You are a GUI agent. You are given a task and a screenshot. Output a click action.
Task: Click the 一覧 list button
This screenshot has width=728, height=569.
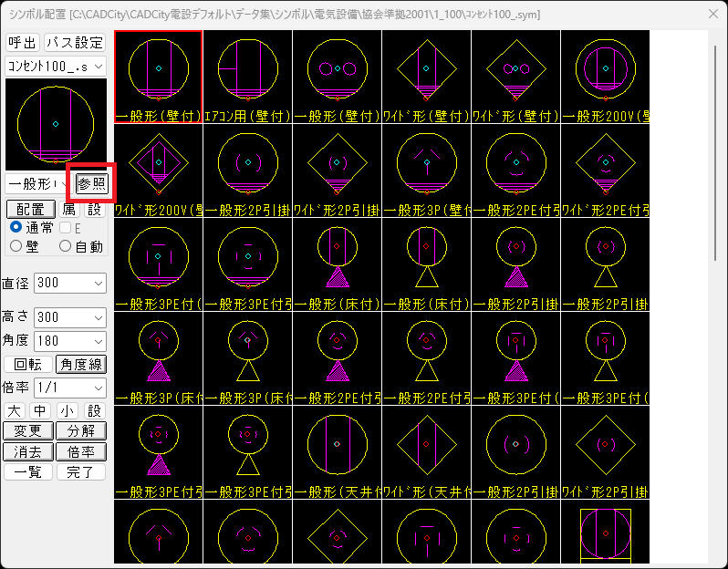[x=28, y=472]
